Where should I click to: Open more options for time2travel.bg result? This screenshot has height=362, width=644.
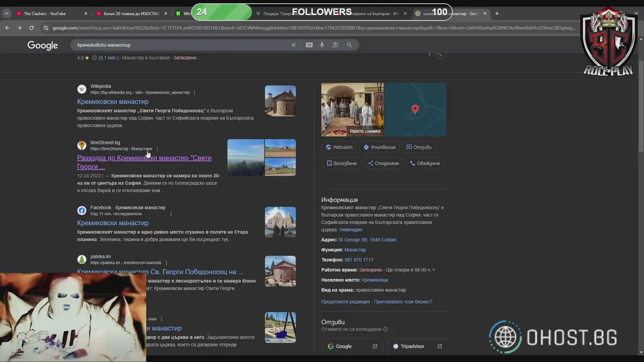(x=157, y=149)
